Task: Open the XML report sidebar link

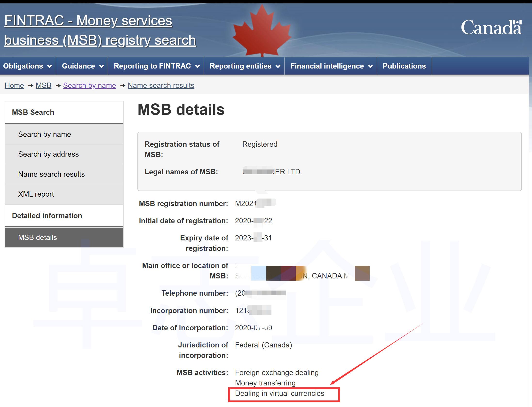Action: (36, 194)
